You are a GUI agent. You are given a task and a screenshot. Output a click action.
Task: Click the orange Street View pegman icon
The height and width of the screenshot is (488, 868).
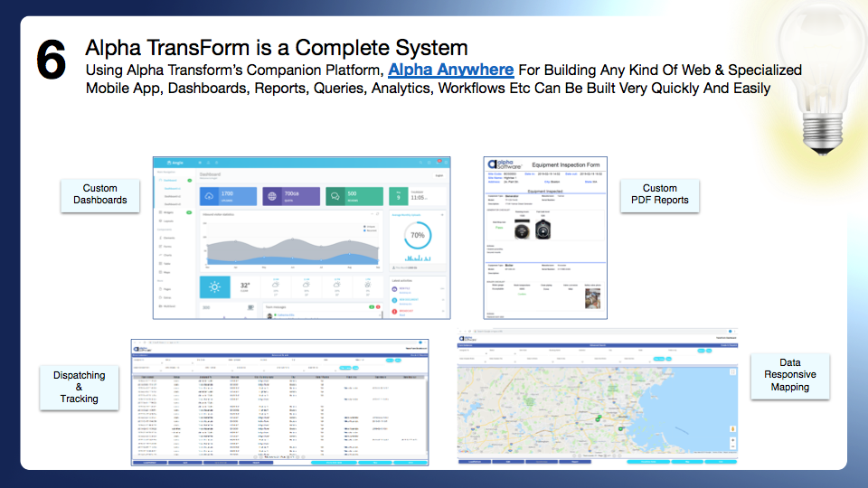[732, 428]
